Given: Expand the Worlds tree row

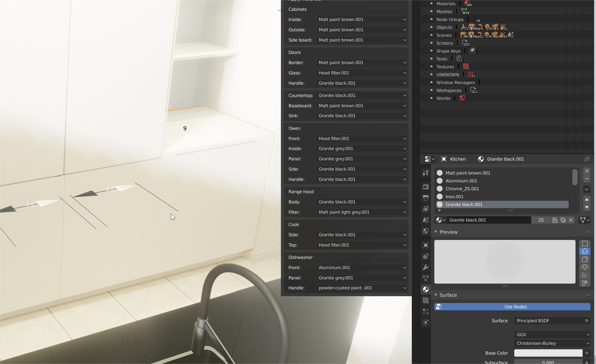Looking at the screenshot, I should (431, 98).
